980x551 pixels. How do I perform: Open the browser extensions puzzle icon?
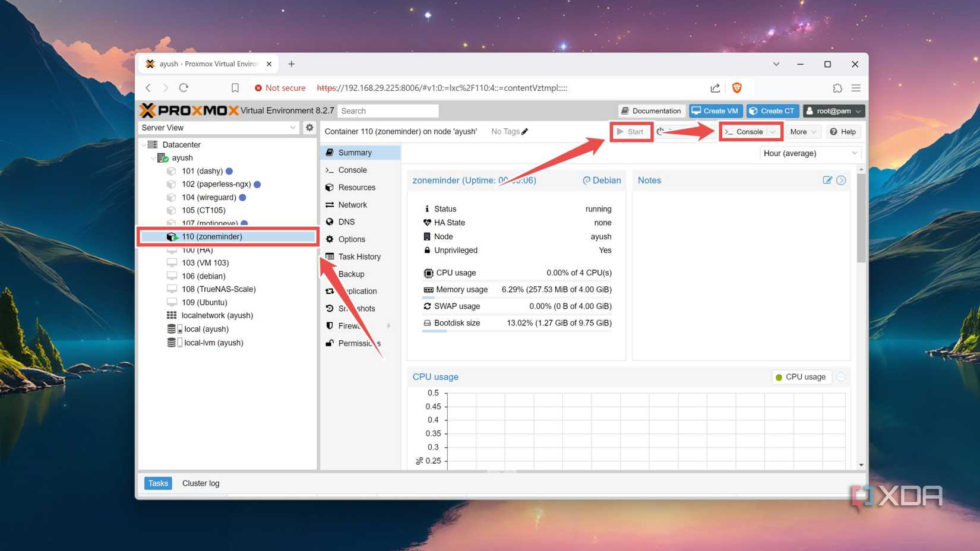[x=837, y=88]
